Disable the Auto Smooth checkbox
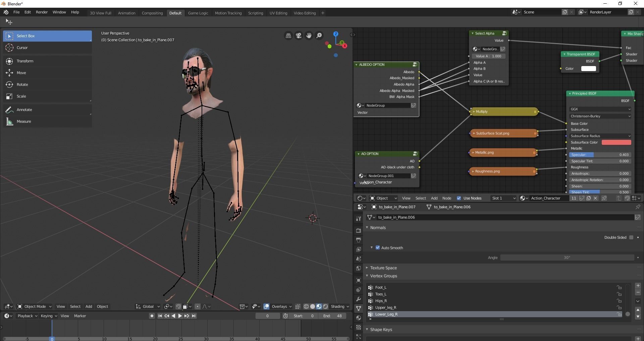 click(378, 248)
